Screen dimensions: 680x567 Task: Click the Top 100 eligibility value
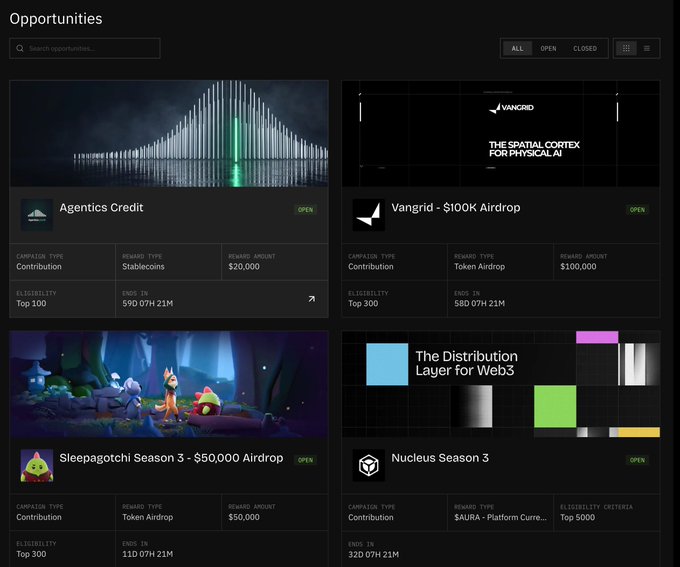31,303
